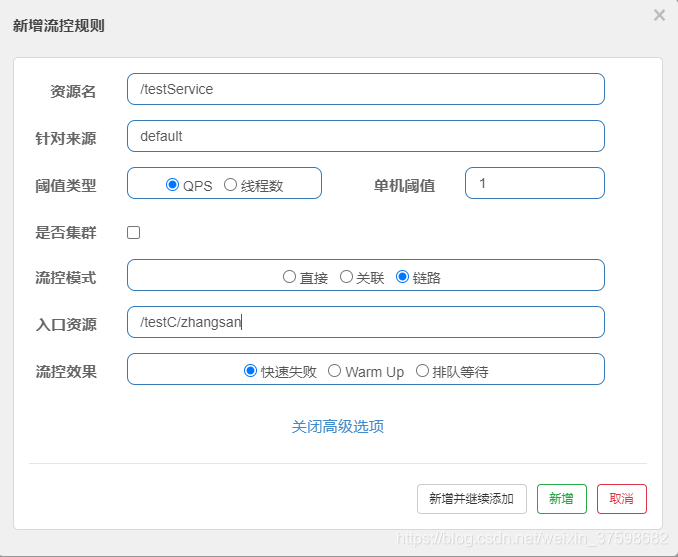Screen dimensions: 678x557
Task: Close the 新增流控规则 dialog with X
Action: [659, 15]
